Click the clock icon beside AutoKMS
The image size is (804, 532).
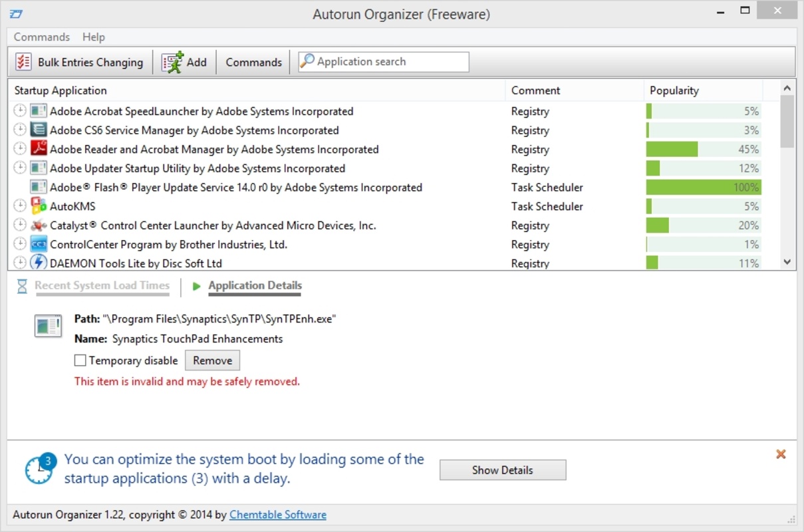click(20, 205)
